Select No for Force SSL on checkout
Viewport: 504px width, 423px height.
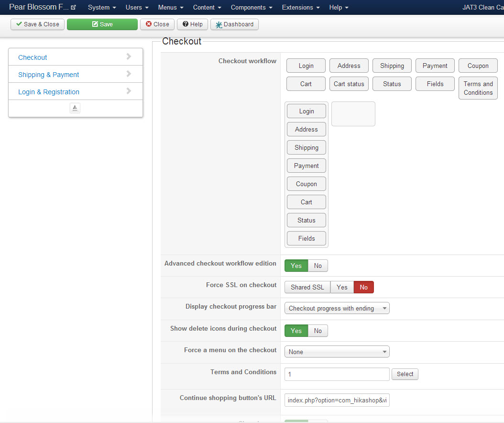point(364,287)
